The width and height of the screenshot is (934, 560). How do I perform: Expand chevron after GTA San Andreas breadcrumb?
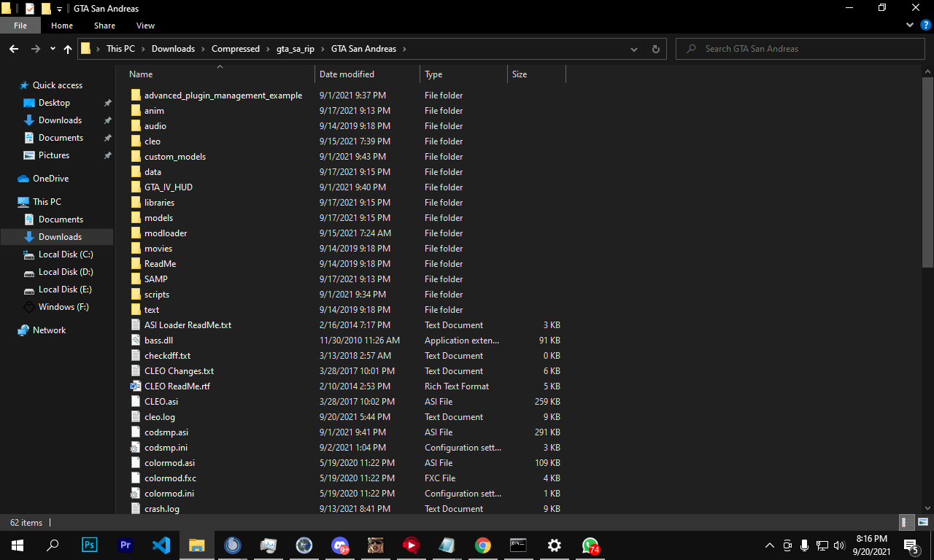(x=404, y=49)
